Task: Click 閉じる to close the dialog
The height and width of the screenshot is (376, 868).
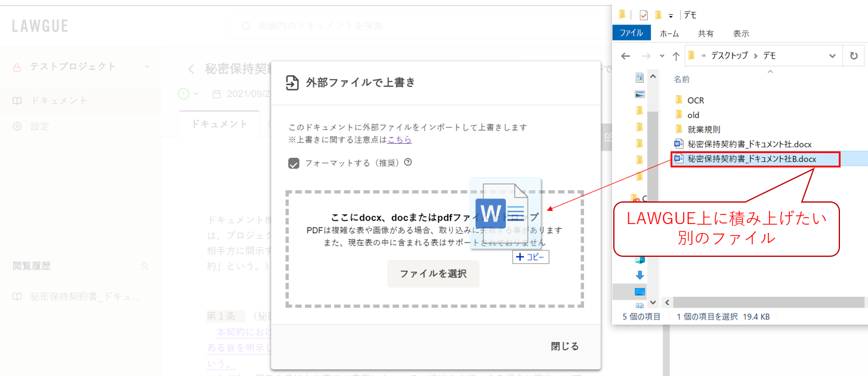Action: 564,346
